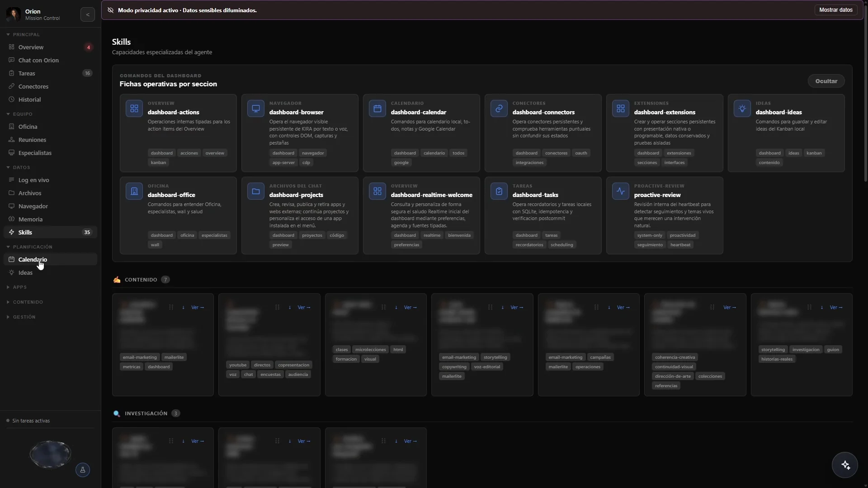This screenshot has width=868, height=488.
Task: Collapse the PLANIFICACIÓN sidebar section
Action: (x=29, y=247)
